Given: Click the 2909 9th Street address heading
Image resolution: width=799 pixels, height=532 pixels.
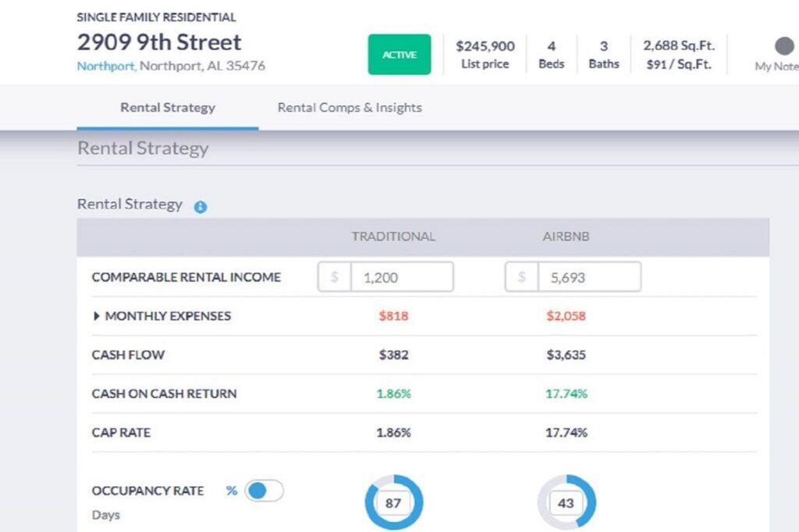Looking at the screenshot, I should tap(159, 42).
